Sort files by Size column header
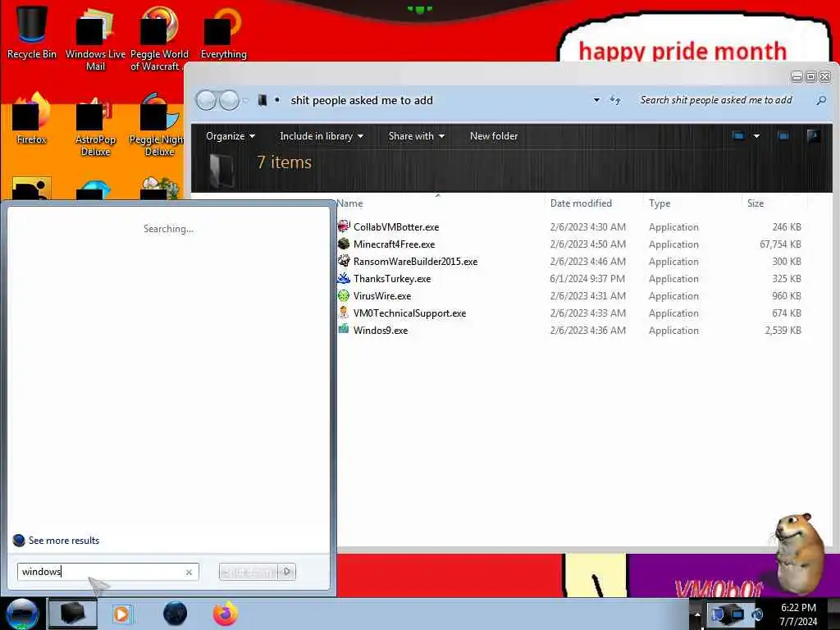The image size is (840, 630). [x=774, y=203]
